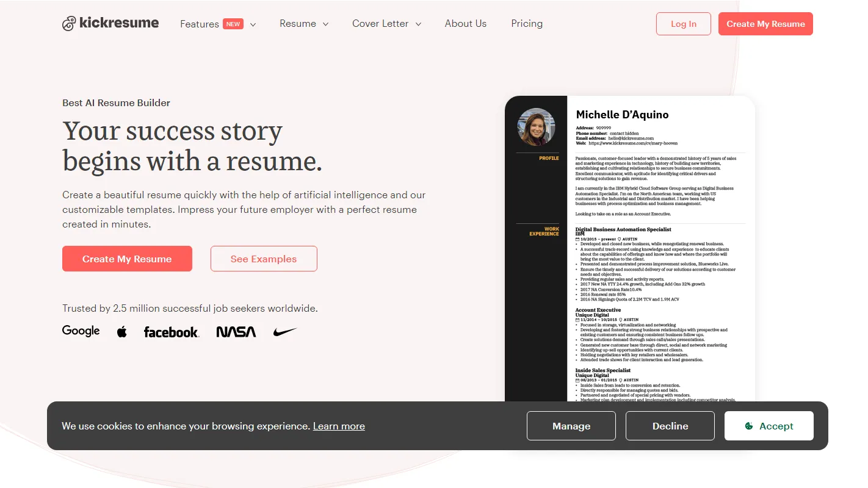Click the kickresume logo
868x488 pixels.
[110, 23]
